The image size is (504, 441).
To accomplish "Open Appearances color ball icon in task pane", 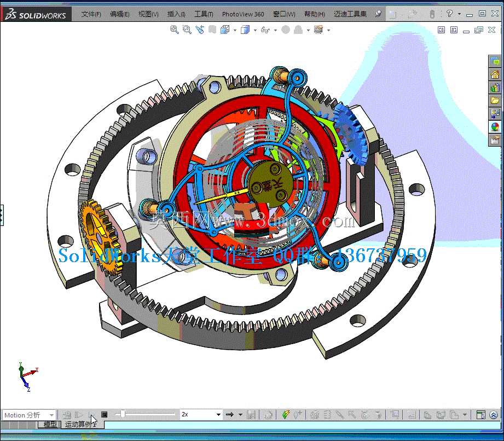I will (x=495, y=126).
